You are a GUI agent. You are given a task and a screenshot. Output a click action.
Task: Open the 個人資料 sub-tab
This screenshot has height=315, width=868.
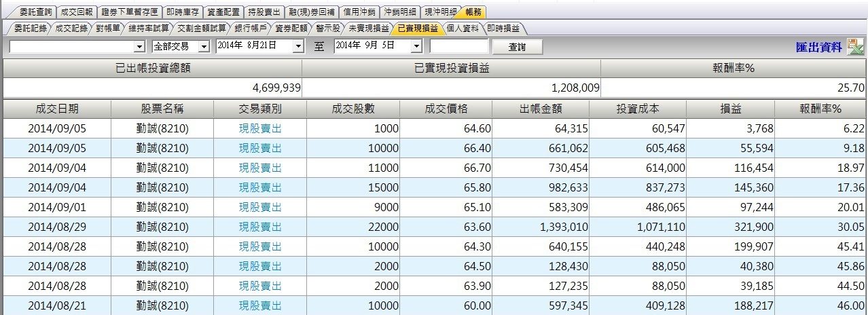[x=463, y=29]
